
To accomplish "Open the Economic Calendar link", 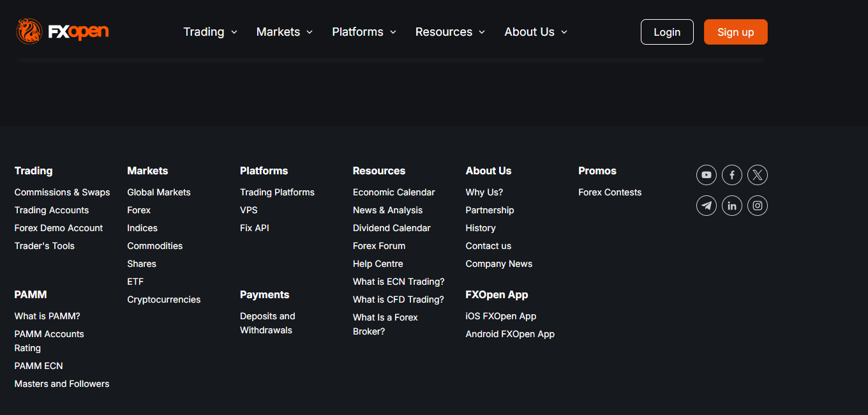I will coord(394,192).
